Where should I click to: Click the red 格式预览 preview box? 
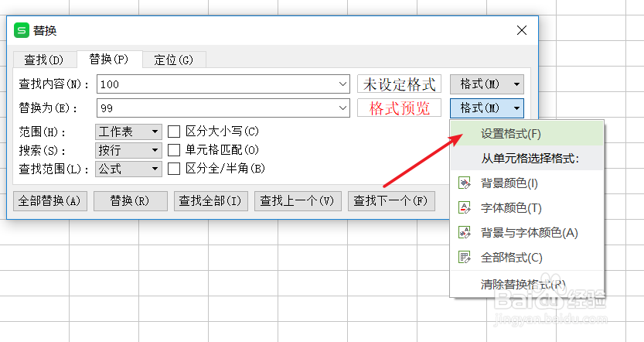tap(399, 108)
